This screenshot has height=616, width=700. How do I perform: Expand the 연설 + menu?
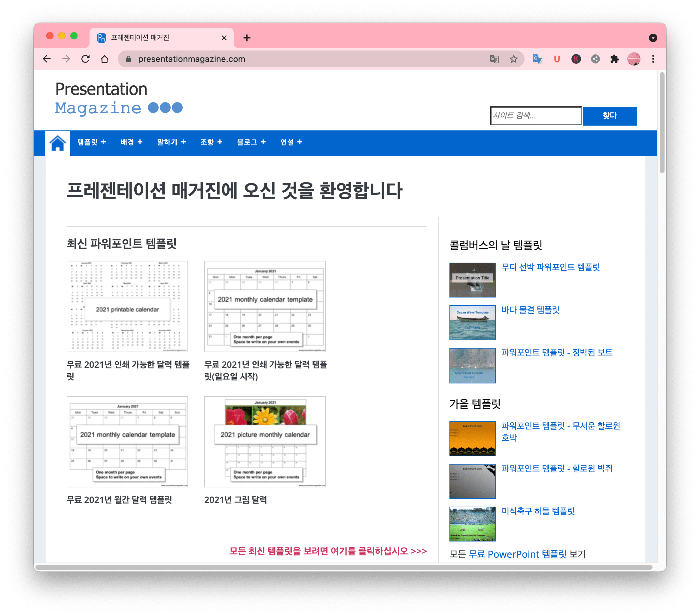click(291, 142)
